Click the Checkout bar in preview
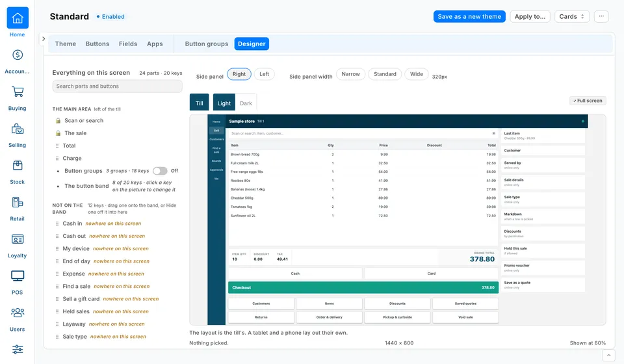This screenshot has height=364, width=624. pyautogui.click(x=363, y=287)
